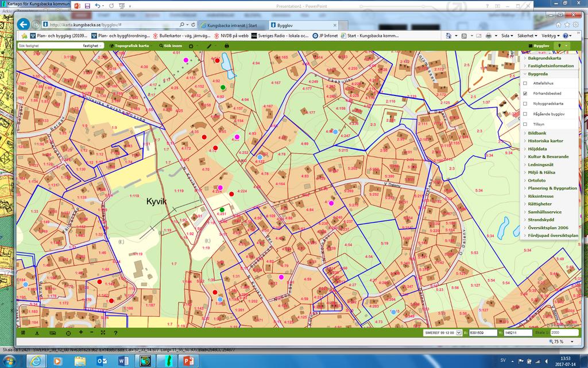The height and width of the screenshot is (368, 588).
Task: Click the download icon in bottom toolbar
Action: click(37, 333)
